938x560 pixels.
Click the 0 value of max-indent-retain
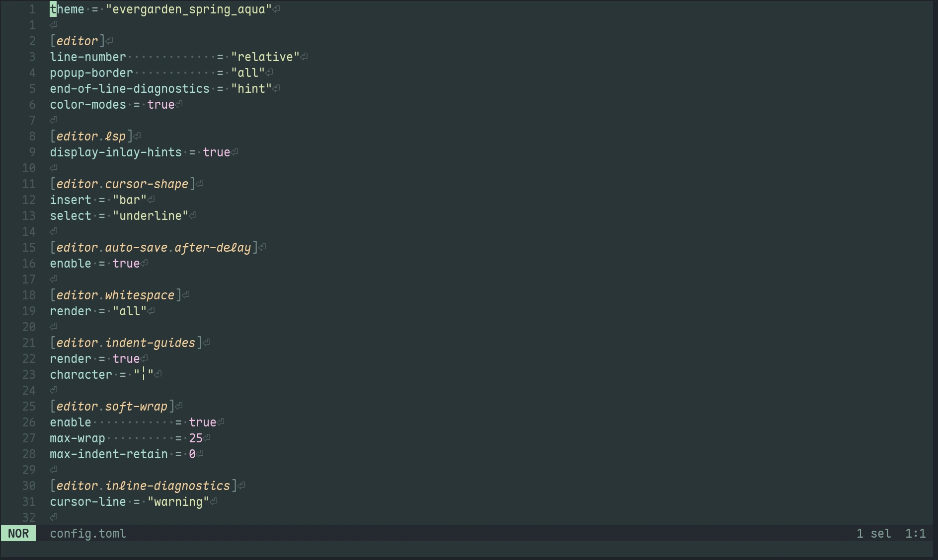pos(192,454)
